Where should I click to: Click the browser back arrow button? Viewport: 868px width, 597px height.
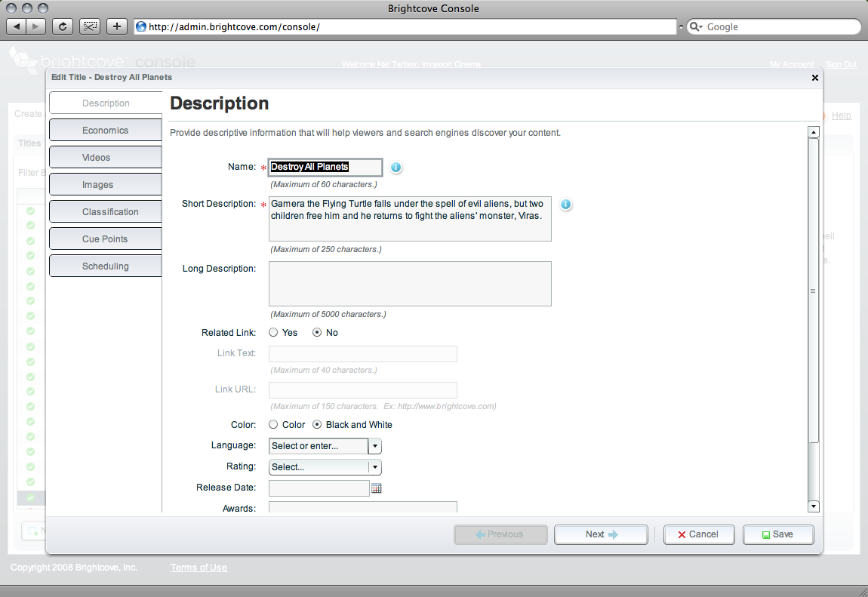pos(17,26)
